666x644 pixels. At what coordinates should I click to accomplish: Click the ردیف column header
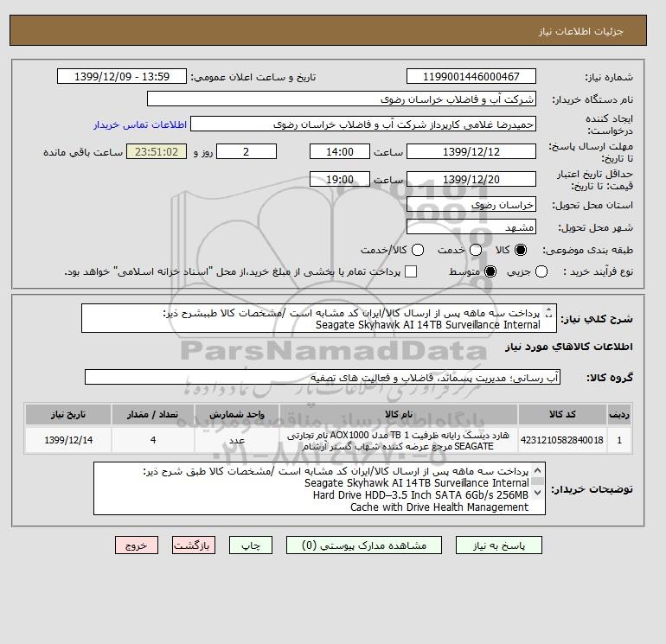coord(619,414)
